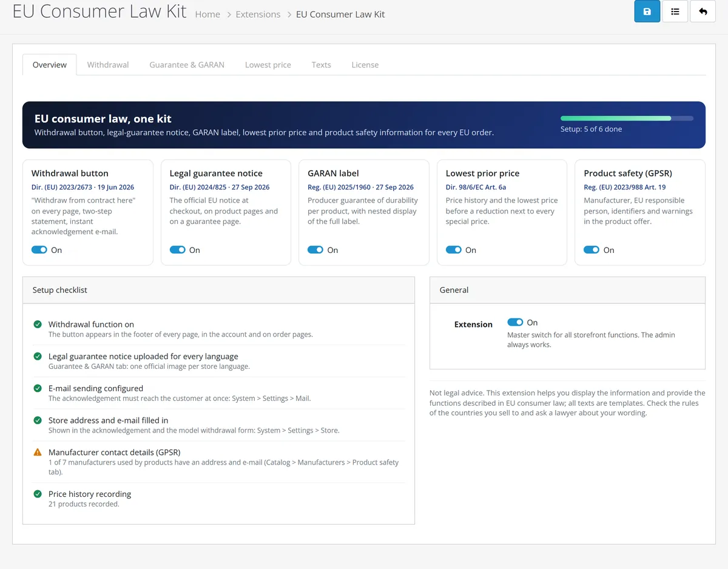728x569 pixels.
Task: Disable the GARAN label switch
Action: pos(315,250)
